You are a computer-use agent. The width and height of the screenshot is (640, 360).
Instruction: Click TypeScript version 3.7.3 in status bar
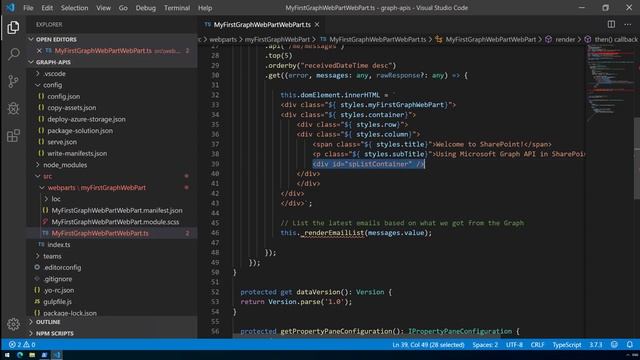click(x=596, y=344)
